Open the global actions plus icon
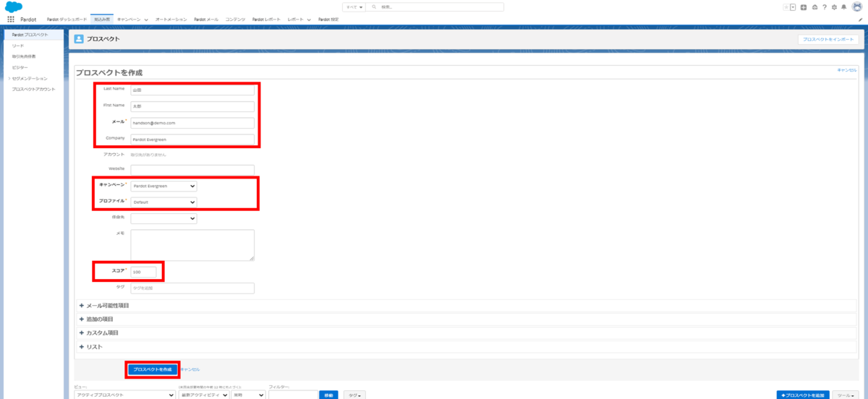This screenshot has width=868, height=399. click(x=804, y=7)
